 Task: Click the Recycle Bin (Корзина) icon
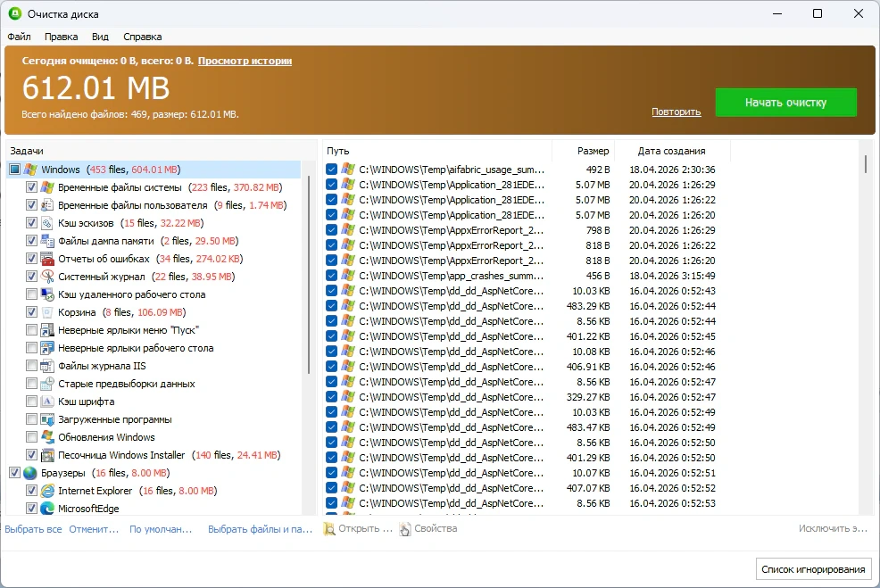[x=47, y=312]
